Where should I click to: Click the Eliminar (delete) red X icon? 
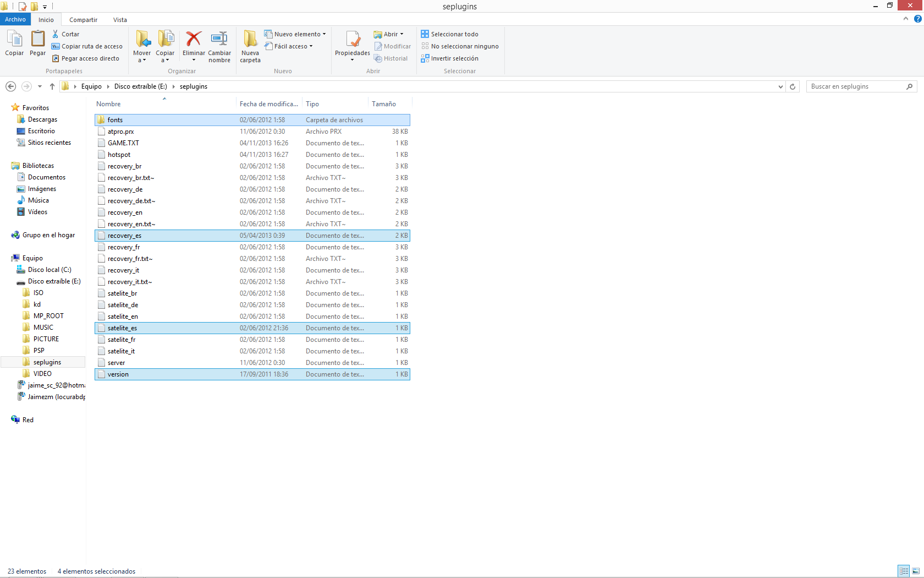[x=194, y=39]
